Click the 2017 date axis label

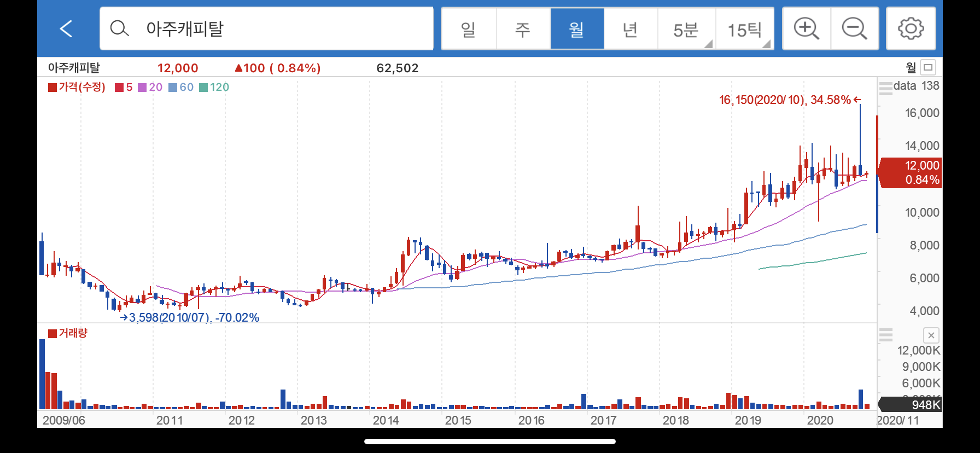pos(604,420)
